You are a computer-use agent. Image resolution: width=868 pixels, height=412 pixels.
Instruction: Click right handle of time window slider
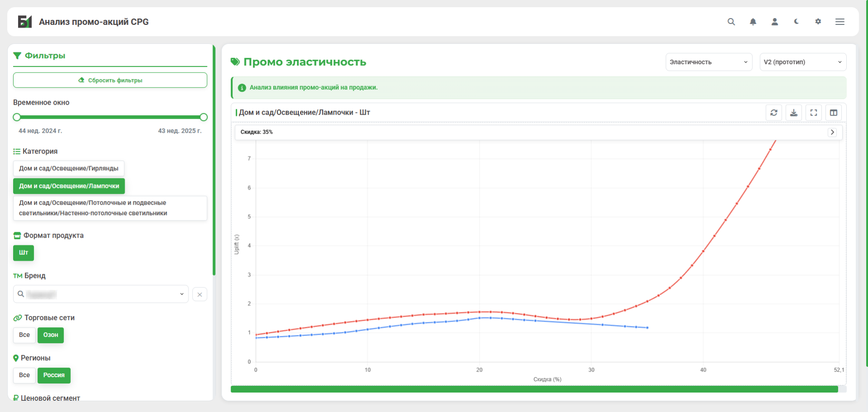point(204,117)
